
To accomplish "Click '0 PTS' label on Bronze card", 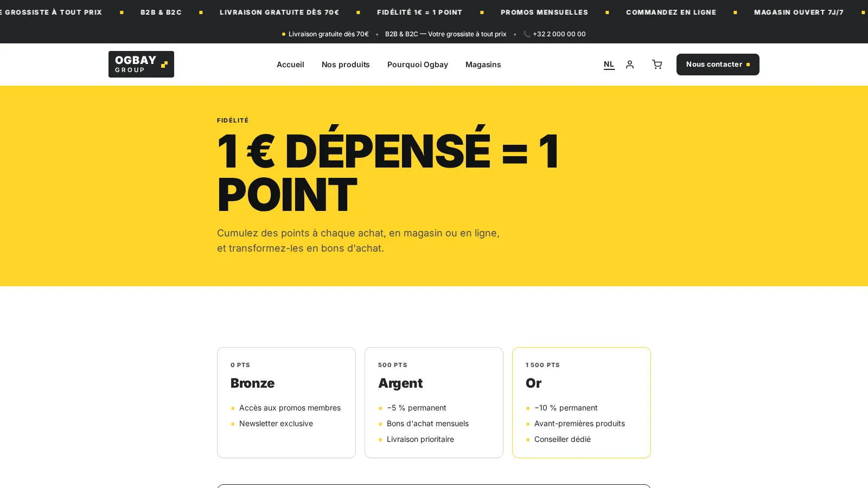I will 240,365.
